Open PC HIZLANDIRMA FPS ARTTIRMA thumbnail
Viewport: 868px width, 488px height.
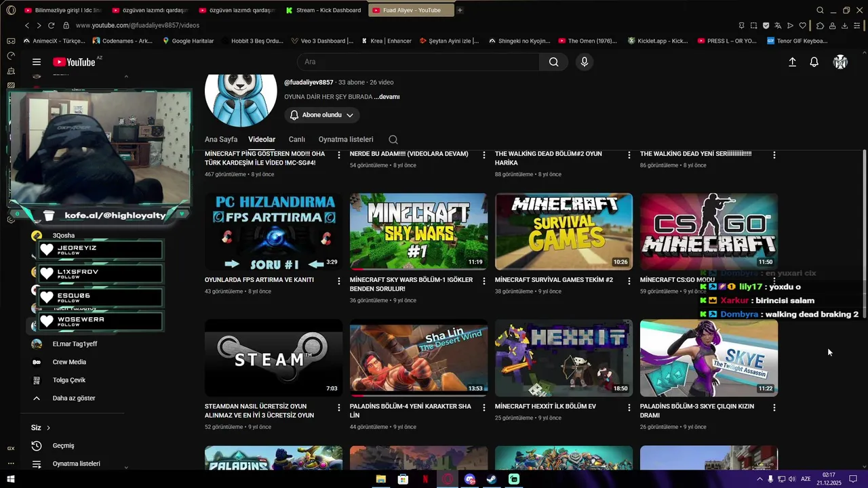(x=273, y=232)
